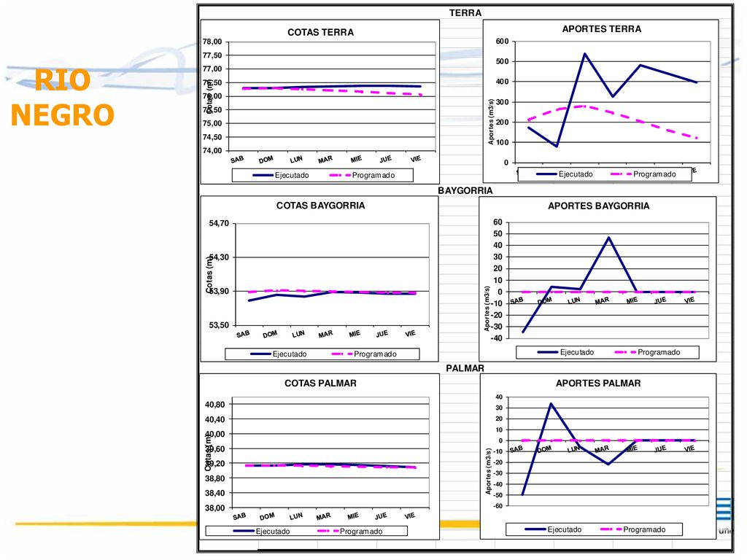Select the BAYGORRIA section heading
The image size is (747, 560).
[465, 190]
